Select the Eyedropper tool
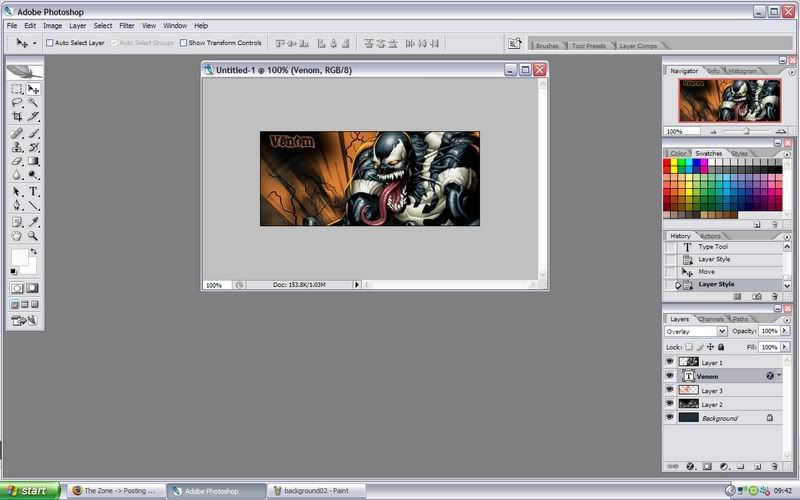This screenshot has width=800, height=500. (33, 222)
